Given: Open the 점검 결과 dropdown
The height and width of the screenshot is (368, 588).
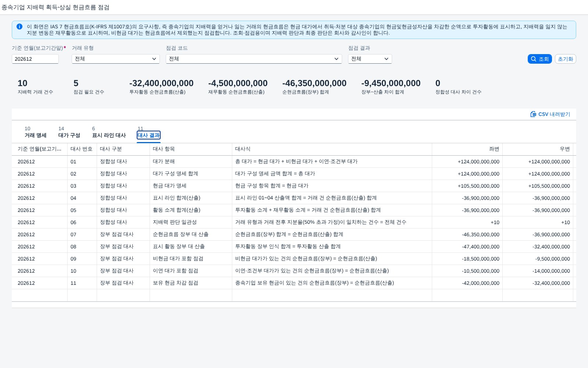Looking at the screenshot, I should (370, 59).
